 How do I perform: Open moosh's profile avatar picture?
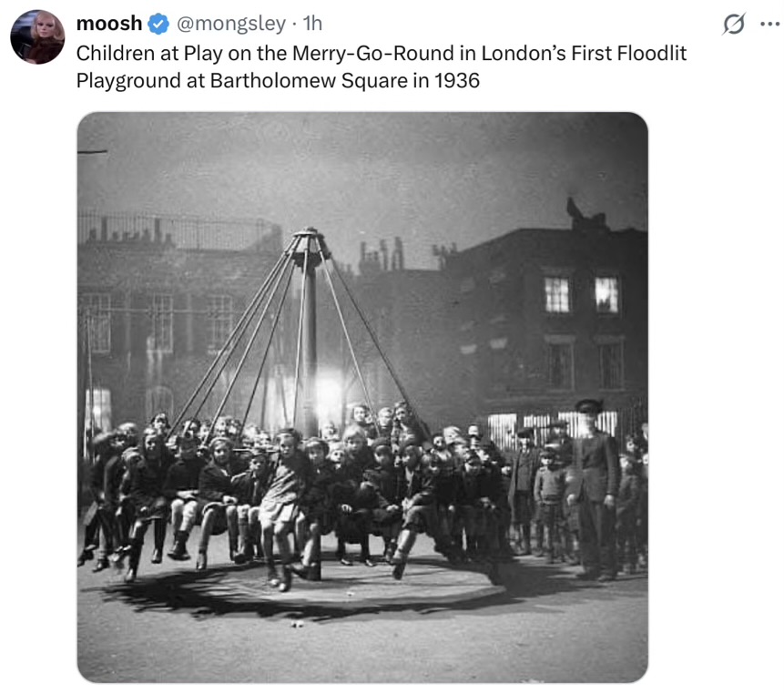click(37, 37)
